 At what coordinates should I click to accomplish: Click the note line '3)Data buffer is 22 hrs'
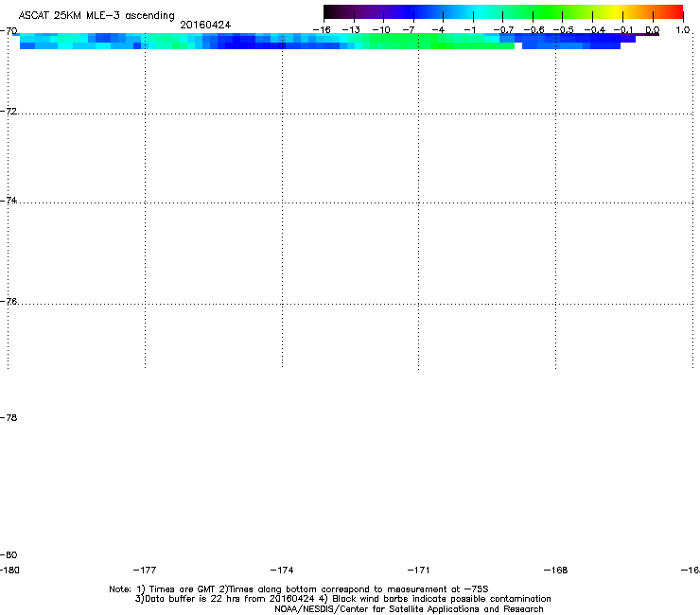tap(342, 599)
